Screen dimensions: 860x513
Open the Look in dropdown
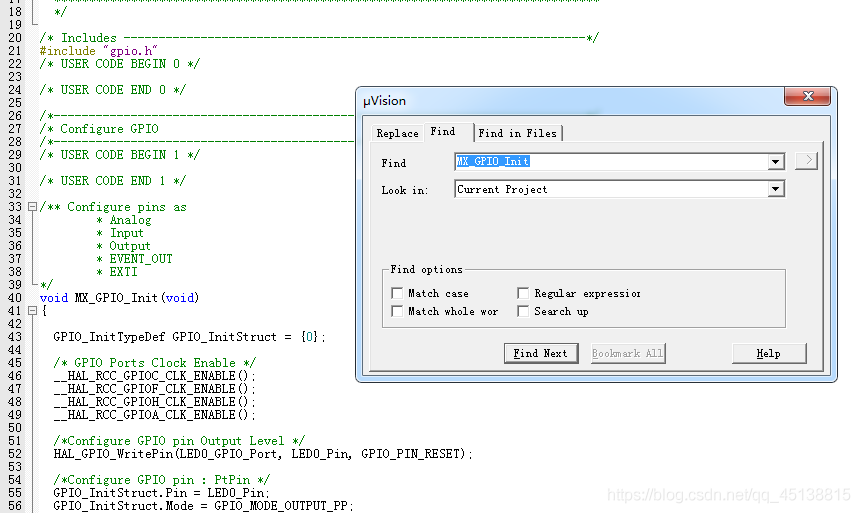776,189
